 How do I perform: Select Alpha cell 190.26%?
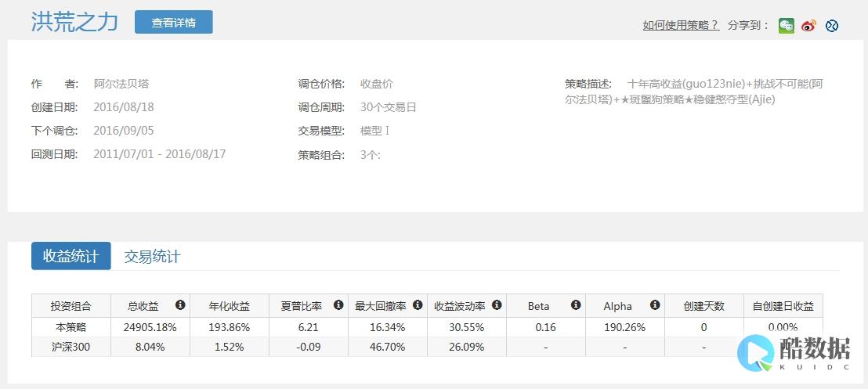[625, 328]
